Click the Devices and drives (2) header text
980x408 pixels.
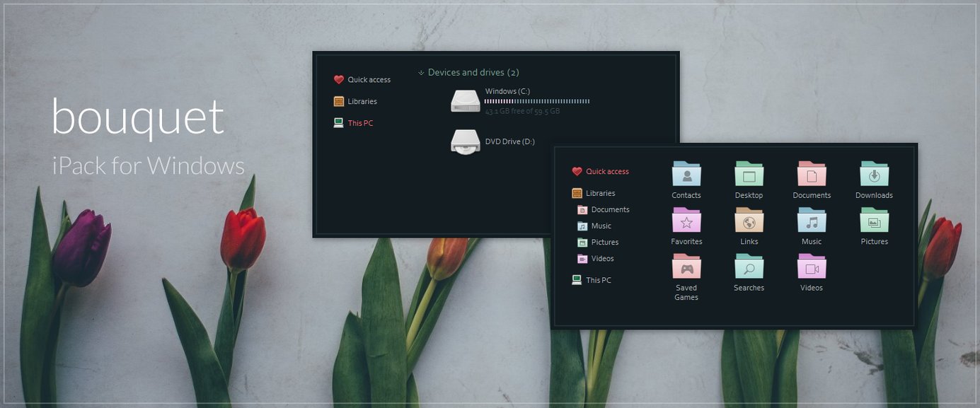(473, 73)
